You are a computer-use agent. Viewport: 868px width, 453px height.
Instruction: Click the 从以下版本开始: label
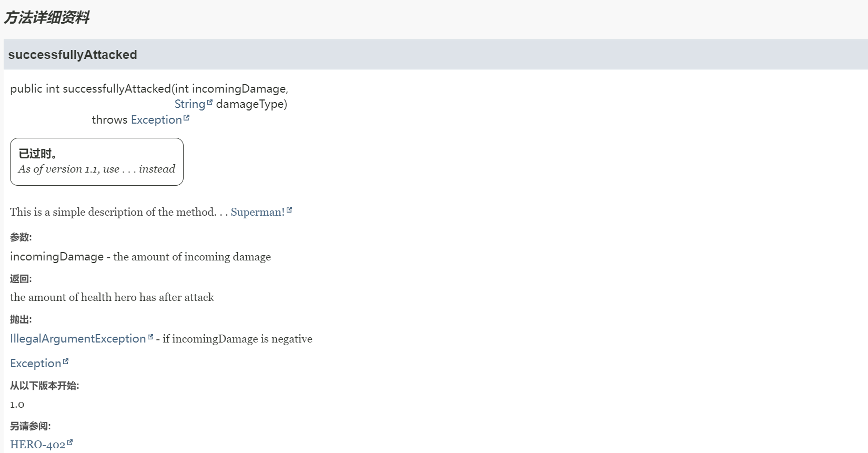point(45,386)
